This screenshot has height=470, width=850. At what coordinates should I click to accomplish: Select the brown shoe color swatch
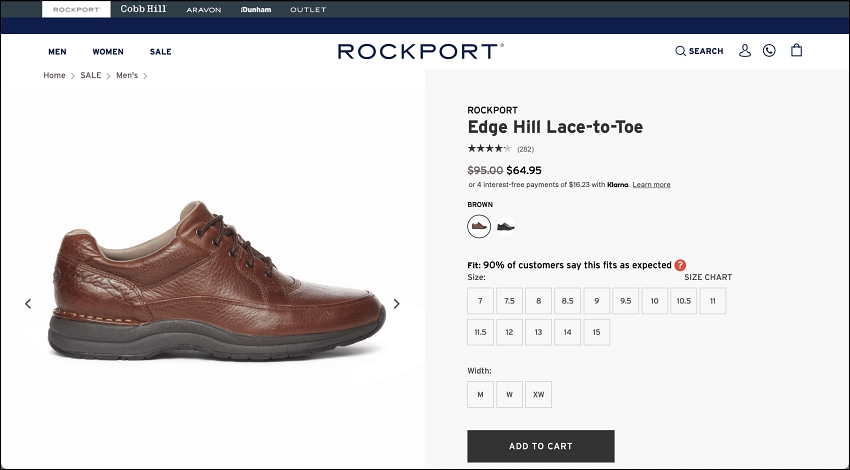(x=479, y=226)
